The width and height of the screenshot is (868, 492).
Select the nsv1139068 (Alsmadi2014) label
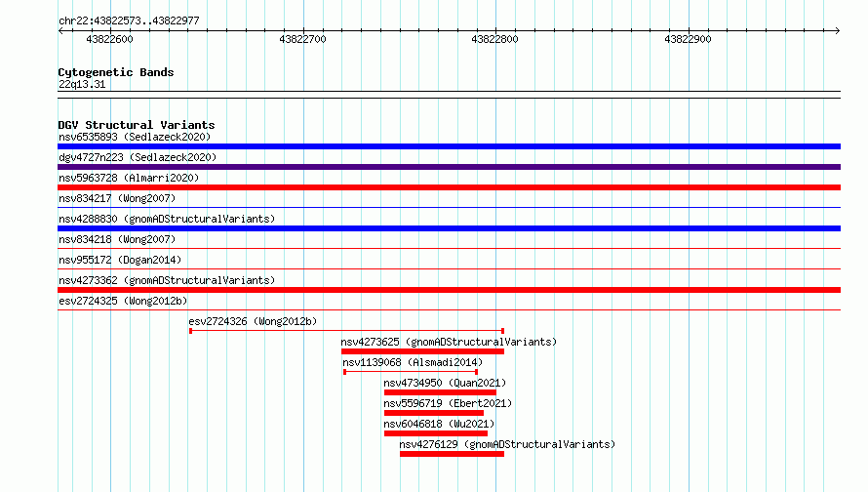413,362
